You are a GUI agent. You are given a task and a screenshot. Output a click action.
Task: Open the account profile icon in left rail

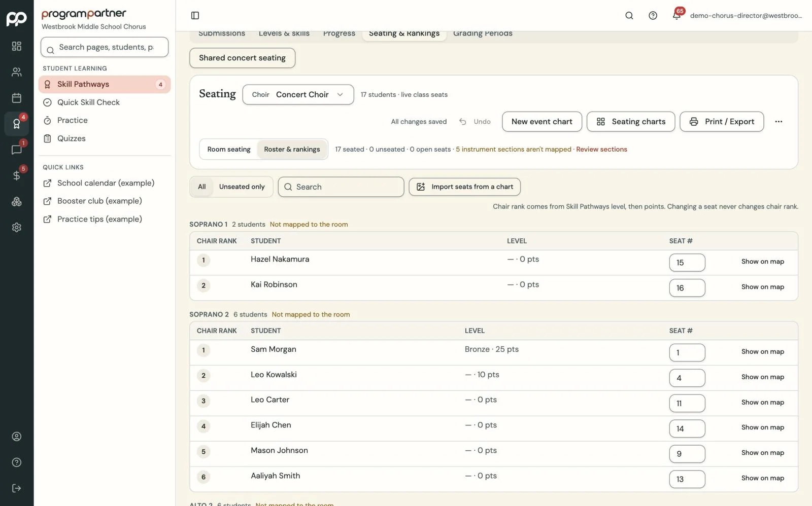coord(17,437)
